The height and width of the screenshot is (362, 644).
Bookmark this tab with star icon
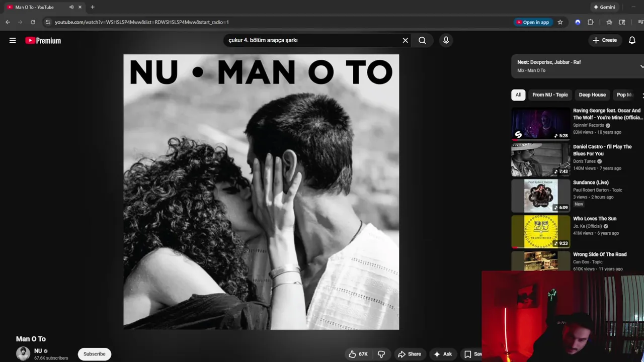[560, 22]
